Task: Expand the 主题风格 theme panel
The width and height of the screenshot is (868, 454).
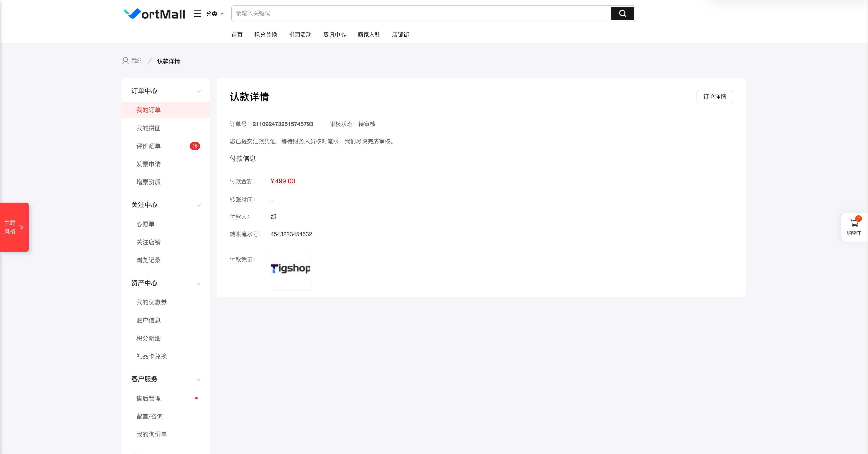Action: coord(14,227)
